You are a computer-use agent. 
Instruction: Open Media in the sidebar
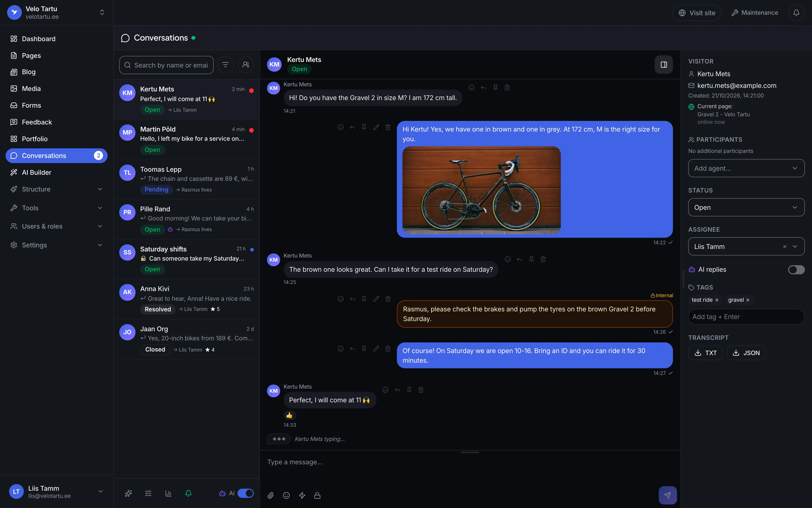click(x=56, y=89)
